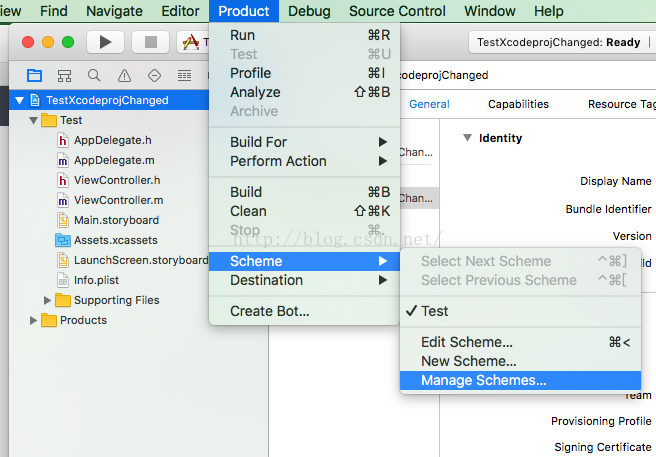Click the Products folder icon
Viewport: 656px width, 457px height.
(49, 320)
